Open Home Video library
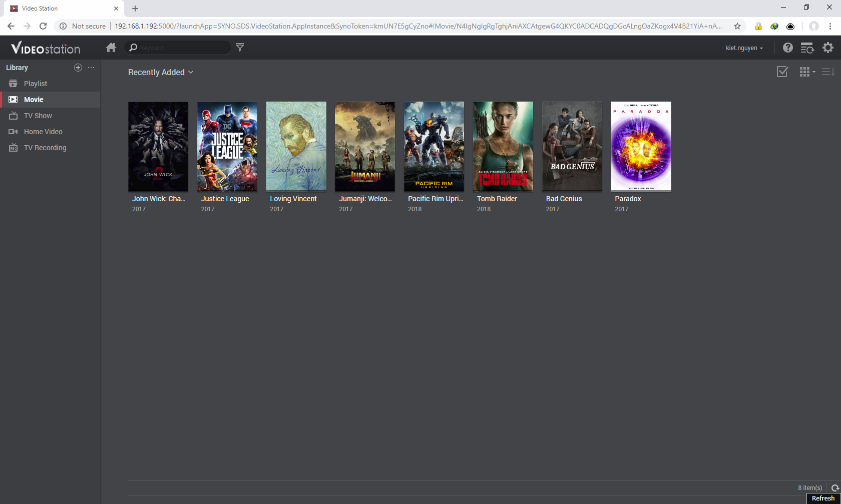The height and width of the screenshot is (504, 841). pos(50,132)
